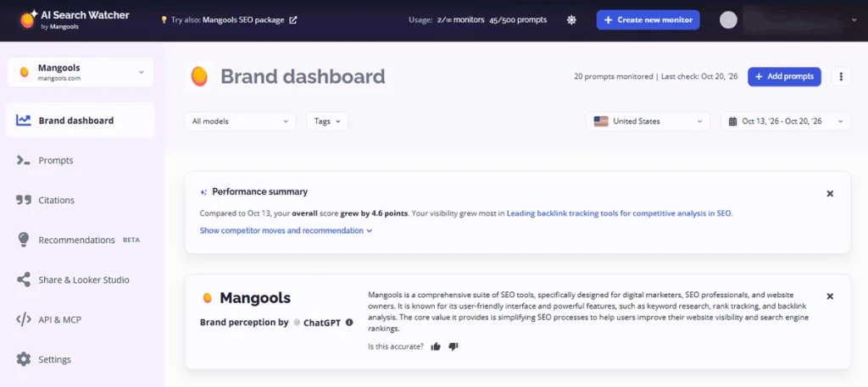Click the external link icon beside SEO package

(x=292, y=20)
